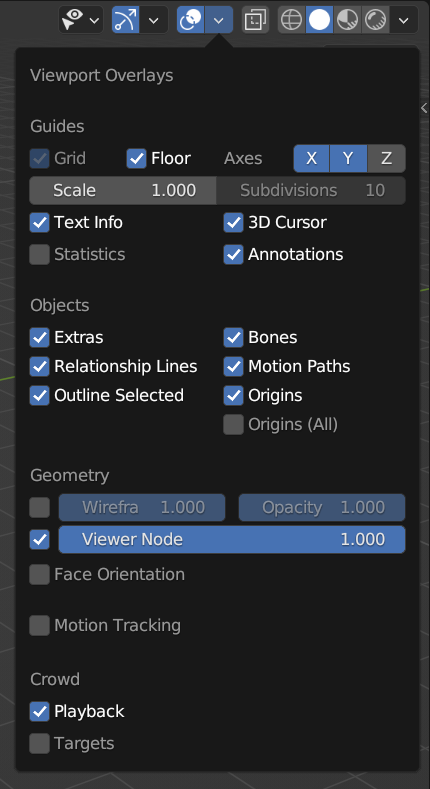Toggle the Show Overlays icon
This screenshot has height=789, width=430.
click(x=191, y=20)
